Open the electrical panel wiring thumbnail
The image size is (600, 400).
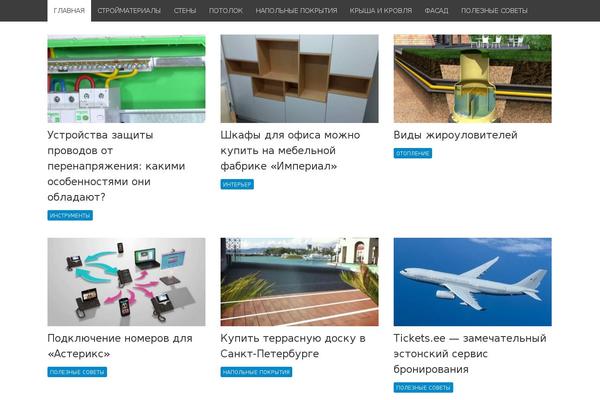pos(126,78)
